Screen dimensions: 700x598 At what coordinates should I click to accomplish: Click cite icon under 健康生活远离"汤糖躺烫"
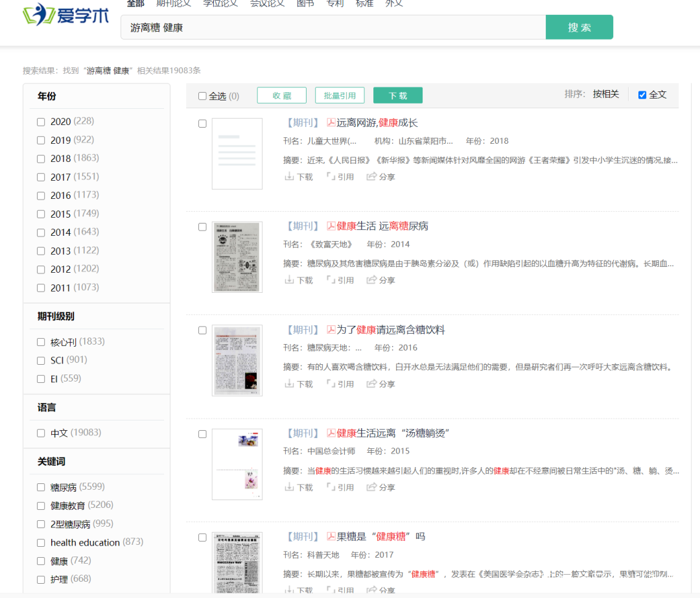(331, 487)
